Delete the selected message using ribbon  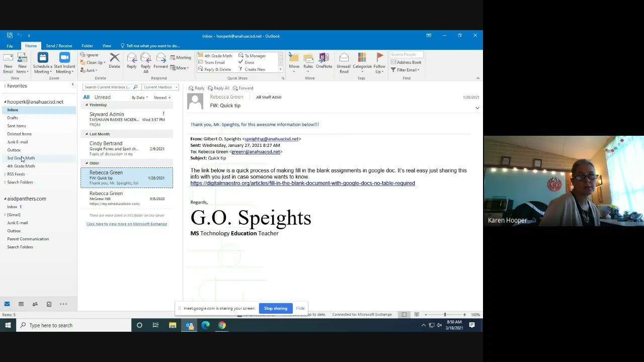point(115,61)
